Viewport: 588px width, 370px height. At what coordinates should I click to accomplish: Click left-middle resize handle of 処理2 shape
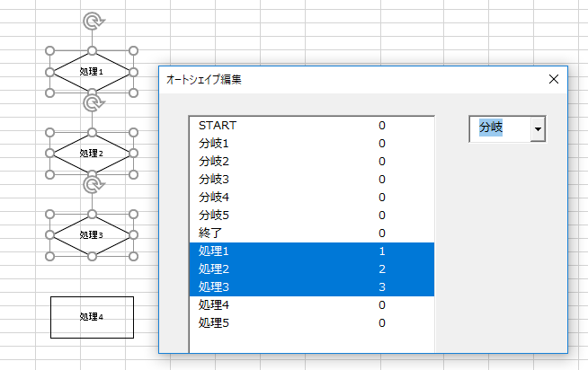(49, 154)
